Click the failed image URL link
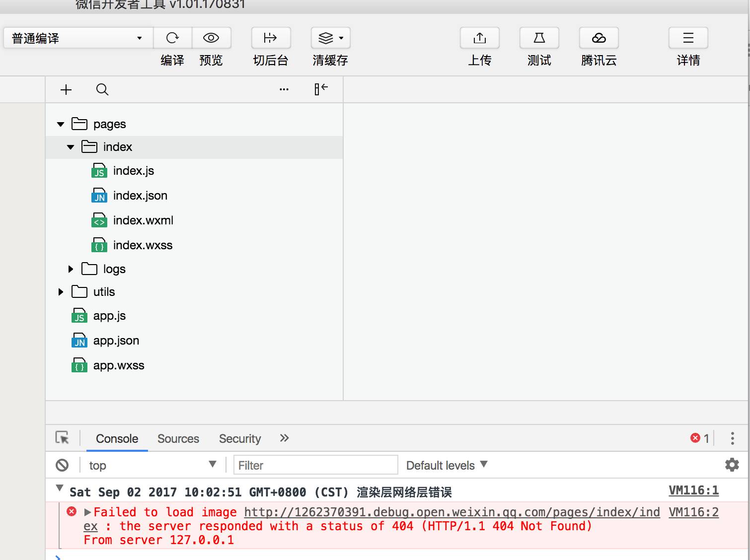The image size is (750, 560). click(451, 512)
